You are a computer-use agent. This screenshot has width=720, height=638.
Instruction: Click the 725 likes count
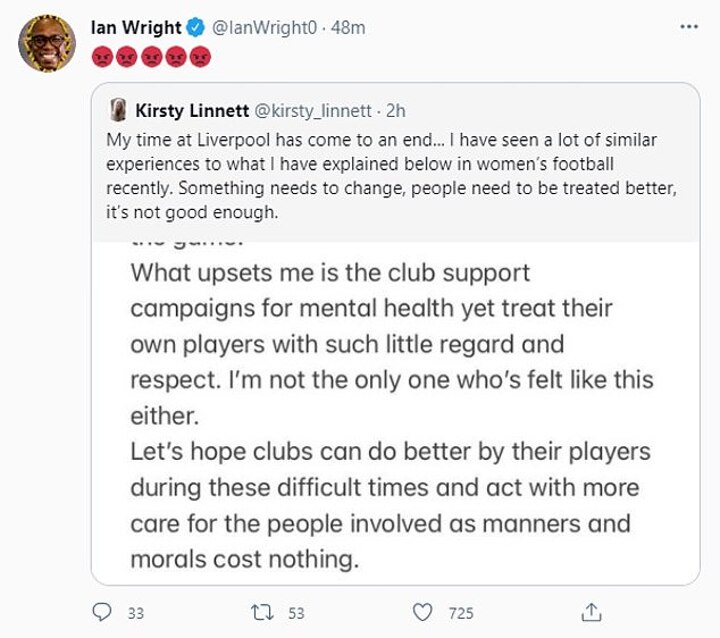point(460,612)
